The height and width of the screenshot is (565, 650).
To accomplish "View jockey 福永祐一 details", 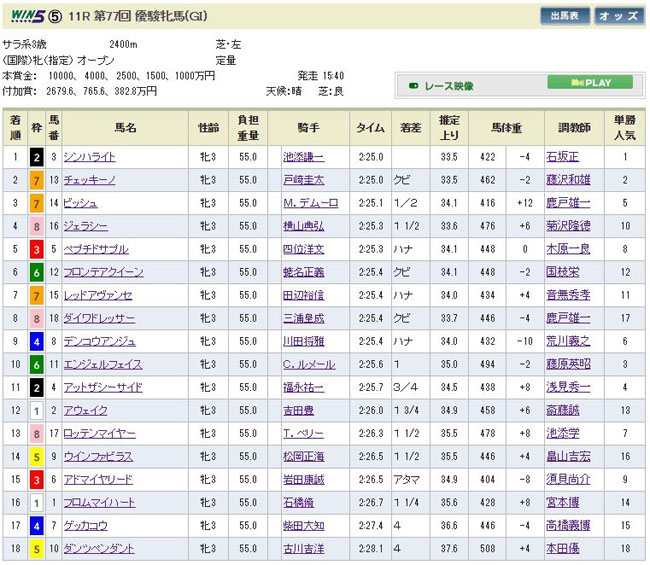I will point(304,387).
